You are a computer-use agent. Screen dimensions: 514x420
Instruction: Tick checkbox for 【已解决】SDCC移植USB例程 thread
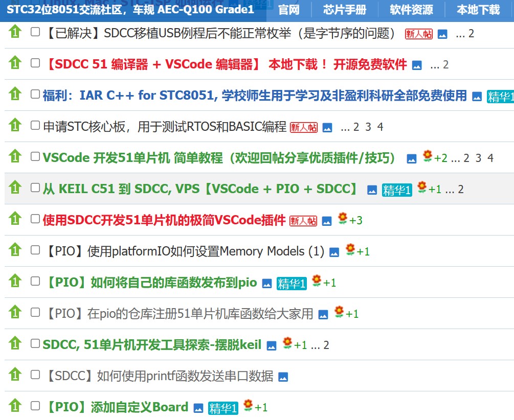click(35, 32)
